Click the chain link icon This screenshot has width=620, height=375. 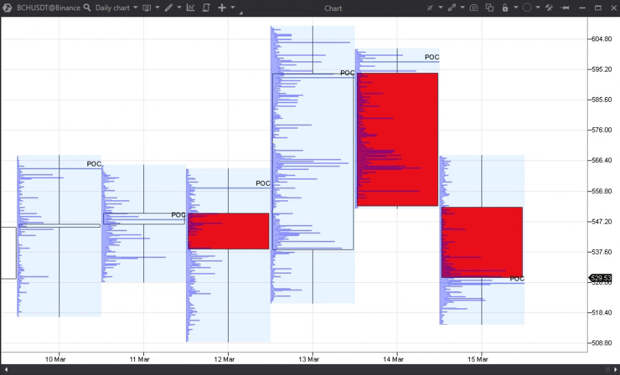click(452, 8)
